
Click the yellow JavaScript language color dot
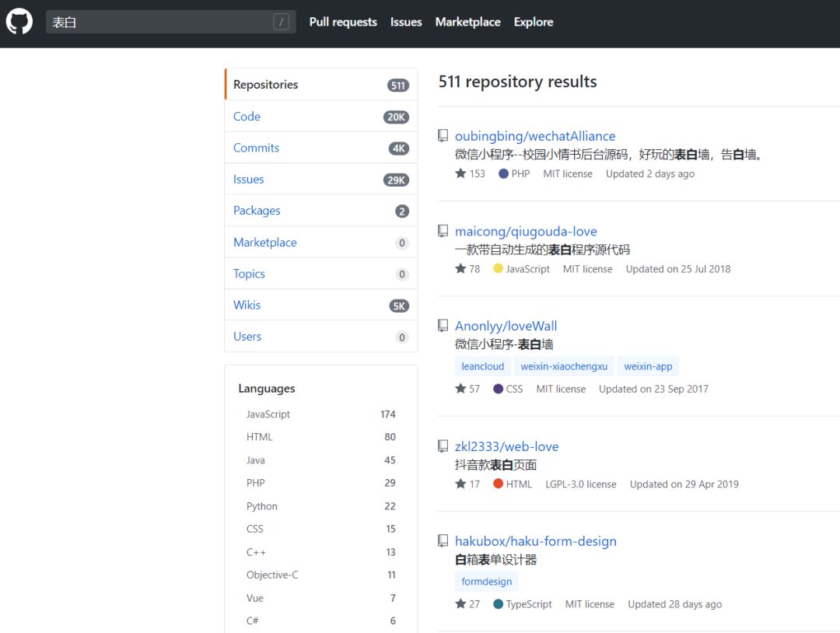499,269
